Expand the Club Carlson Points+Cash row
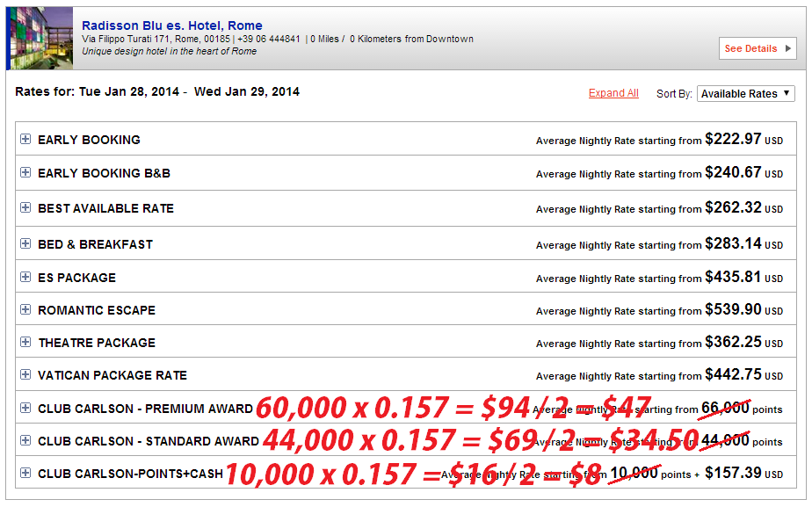 click(x=25, y=473)
